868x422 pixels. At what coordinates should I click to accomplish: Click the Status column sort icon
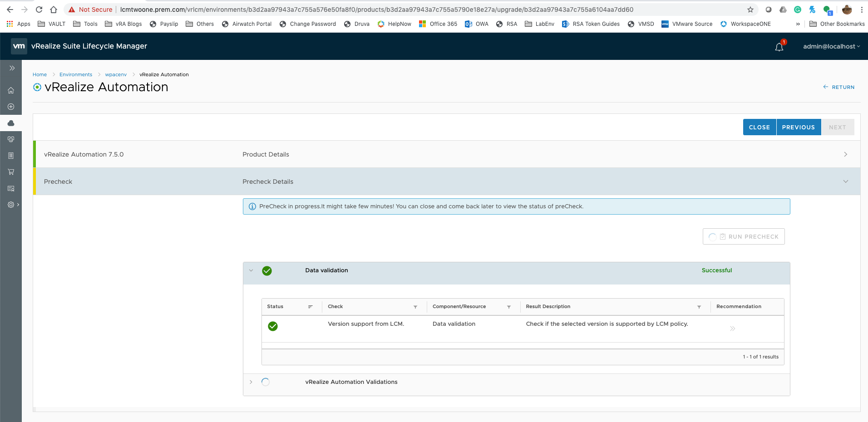point(311,307)
